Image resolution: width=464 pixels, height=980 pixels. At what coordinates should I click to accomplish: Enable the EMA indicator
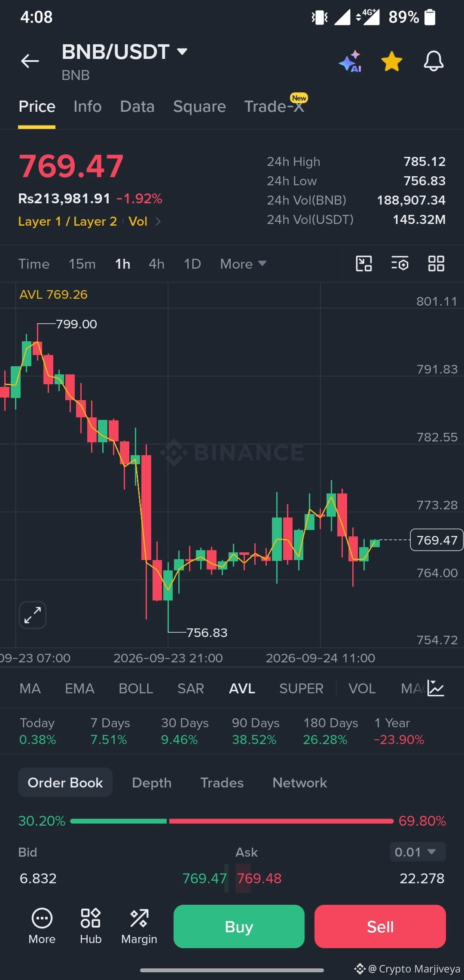tap(79, 689)
